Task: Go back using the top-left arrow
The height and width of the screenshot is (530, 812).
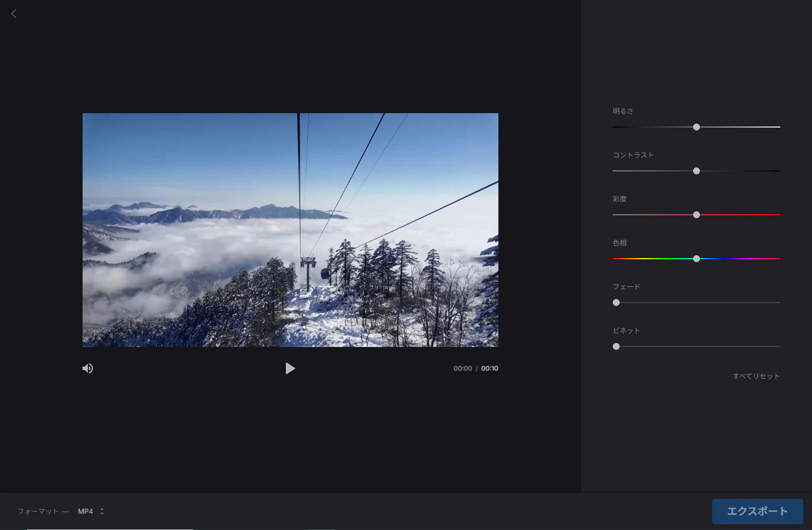Action: [14, 13]
